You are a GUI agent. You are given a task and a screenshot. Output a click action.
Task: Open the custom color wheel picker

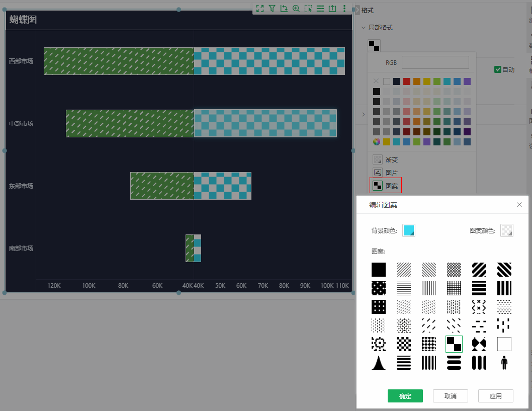(377, 142)
